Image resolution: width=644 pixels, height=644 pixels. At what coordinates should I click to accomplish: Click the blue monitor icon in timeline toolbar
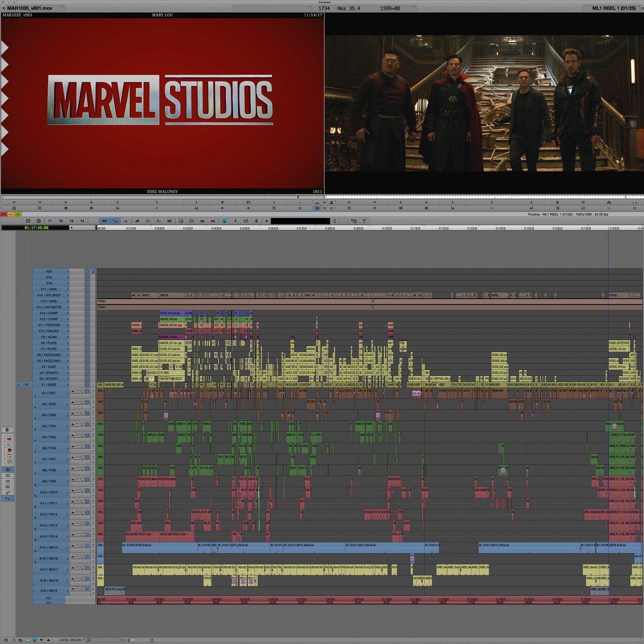[224, 221]
